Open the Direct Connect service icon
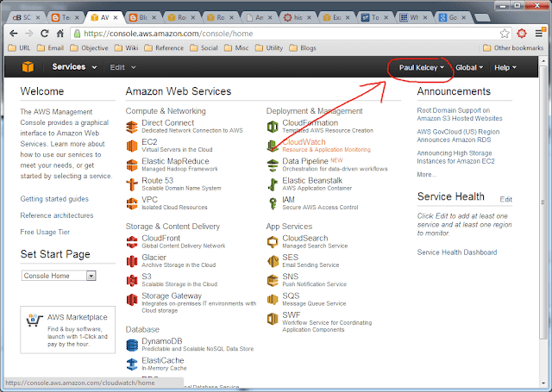Image resolution: width=552 pixels, height=392 pixels. point(132,127)
